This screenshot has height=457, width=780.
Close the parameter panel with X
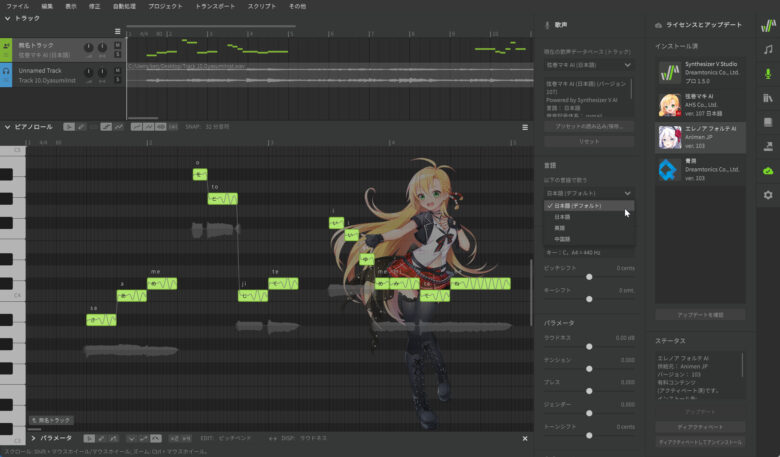[x=525, y=439]
